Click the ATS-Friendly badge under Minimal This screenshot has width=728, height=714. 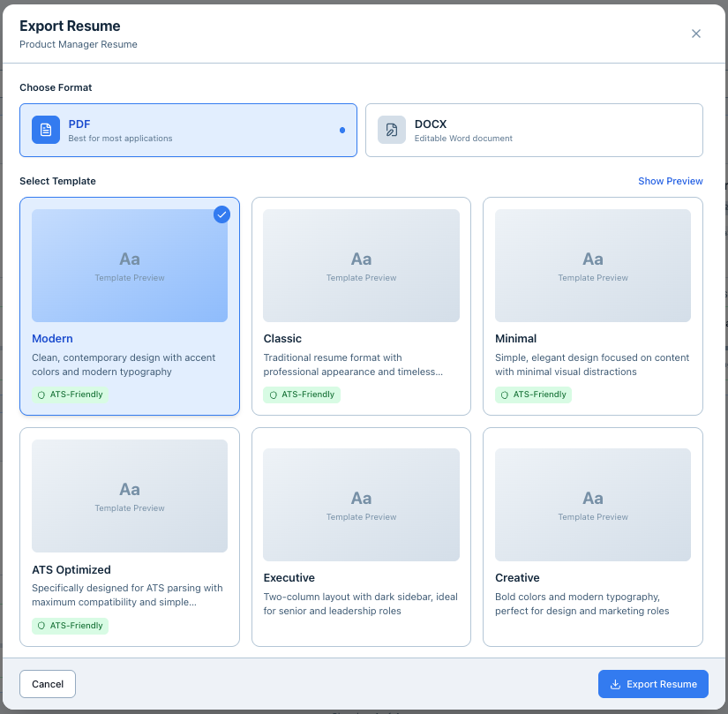(x=533, y=395)
